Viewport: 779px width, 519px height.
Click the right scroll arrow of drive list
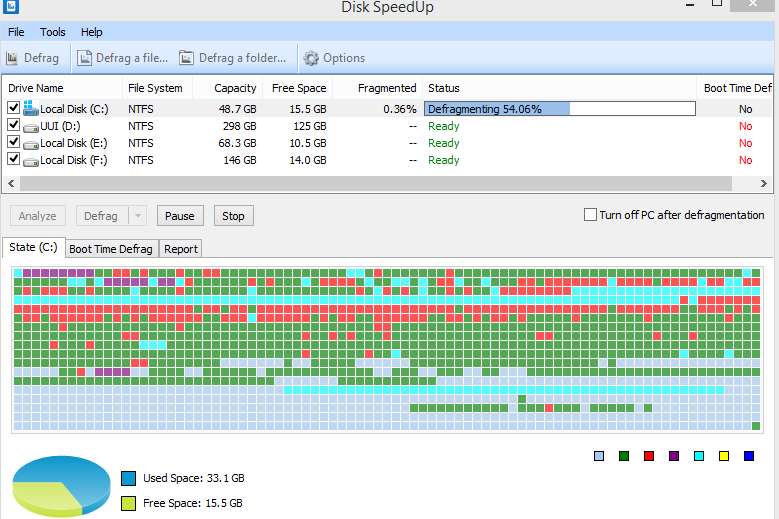click(x=764, y=183)
